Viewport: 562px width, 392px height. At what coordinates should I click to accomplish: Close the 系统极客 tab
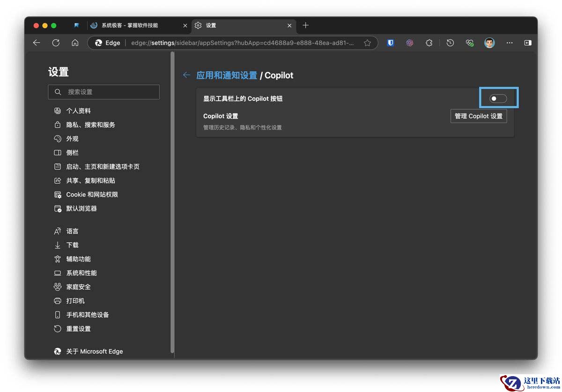(x=185, y=25)
